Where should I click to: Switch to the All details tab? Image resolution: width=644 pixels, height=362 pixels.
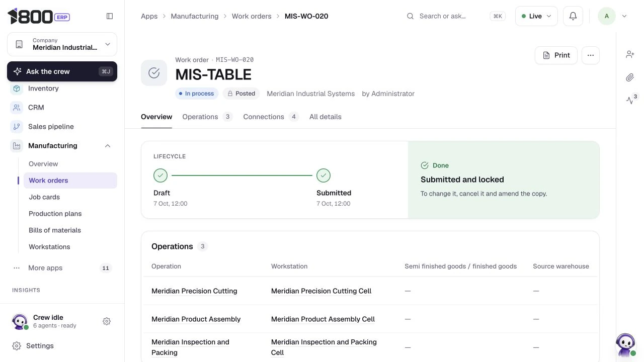pos(326,117)
